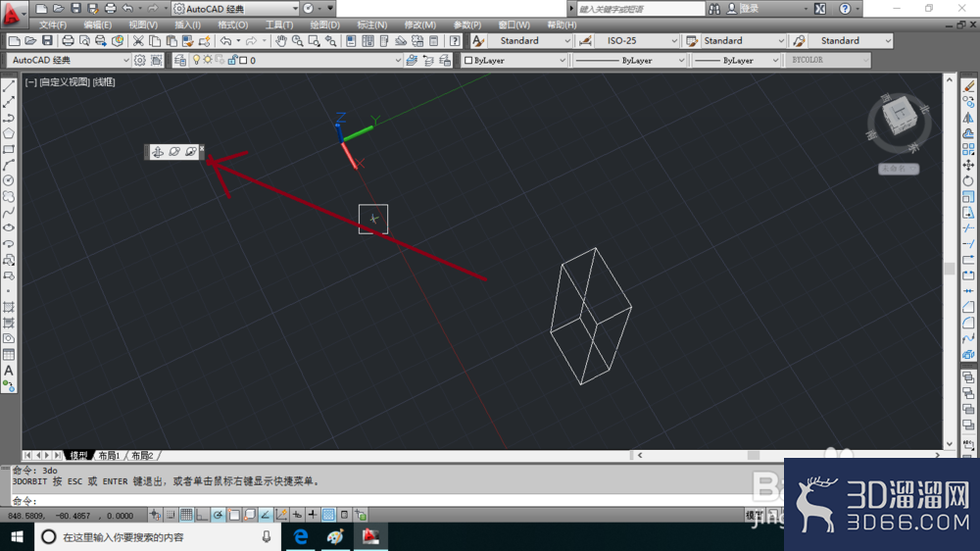The width and height of the screenshot is (980, 551).
Task: Activate the Zoom Realtime magnifier tool
Action: tap(298, 41)
